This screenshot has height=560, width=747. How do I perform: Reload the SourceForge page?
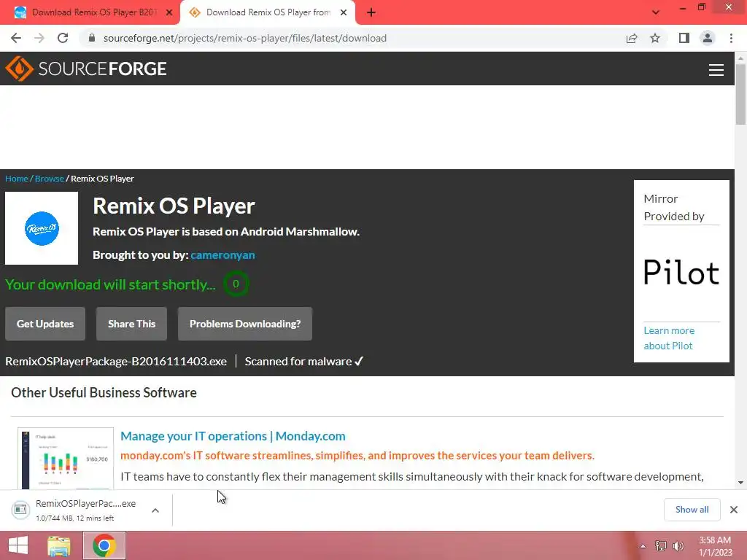(x=63, y=38)
